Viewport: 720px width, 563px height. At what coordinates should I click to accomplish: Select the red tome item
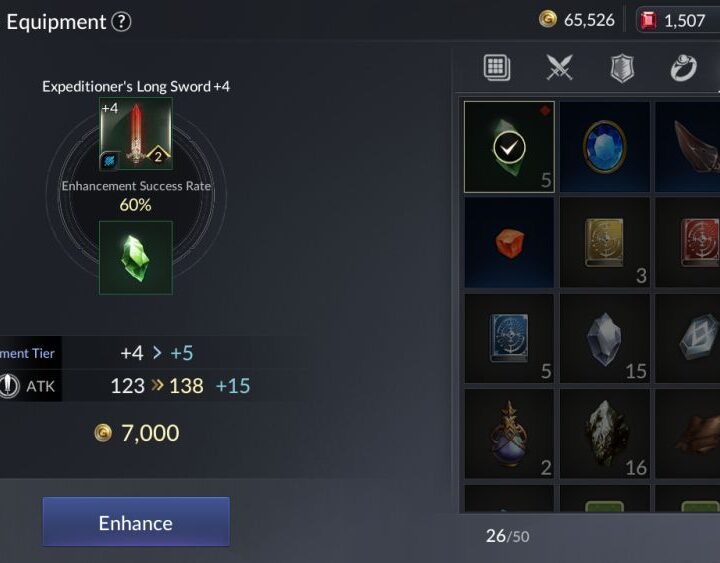point(688,243)
